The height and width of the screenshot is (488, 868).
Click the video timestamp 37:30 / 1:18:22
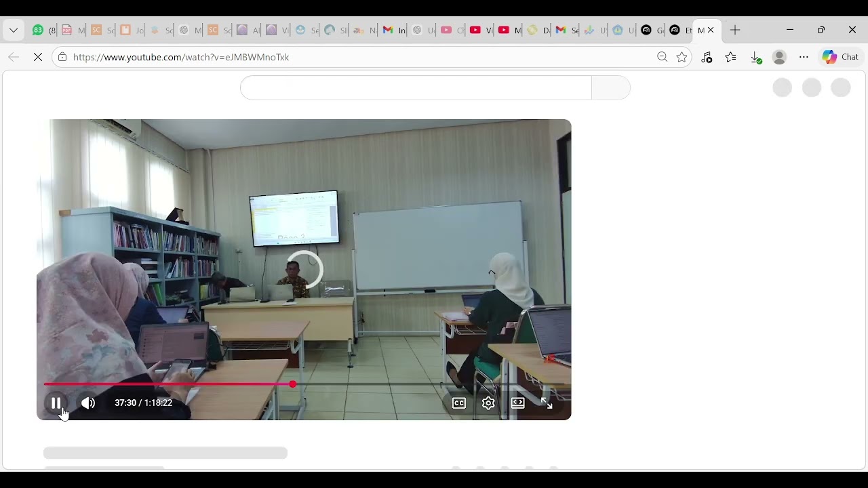pos(143,403)
